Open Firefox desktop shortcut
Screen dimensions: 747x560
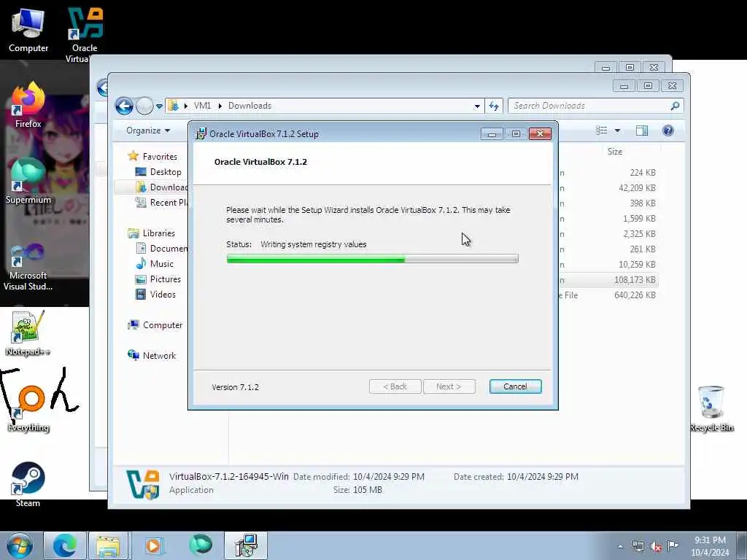click(28, 105)
